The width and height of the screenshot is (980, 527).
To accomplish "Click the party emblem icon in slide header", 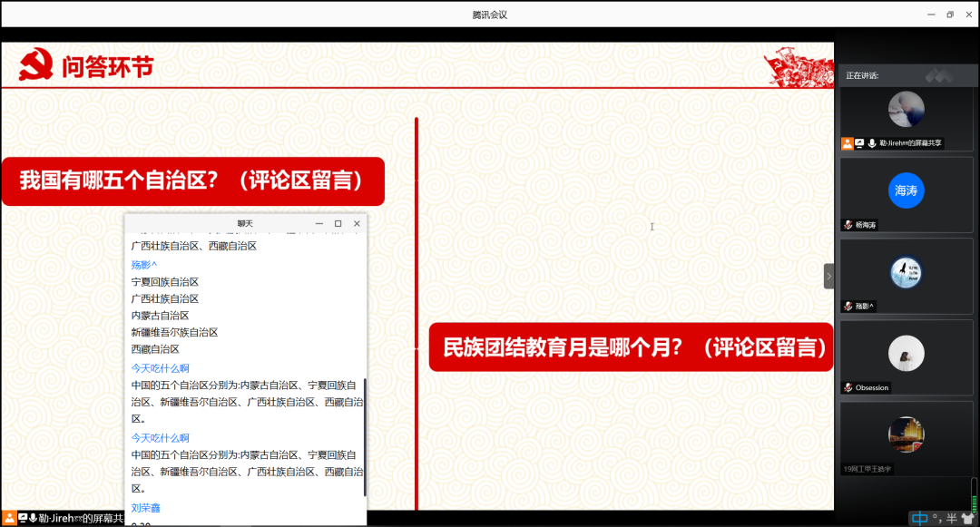I will tap(36, 66).
